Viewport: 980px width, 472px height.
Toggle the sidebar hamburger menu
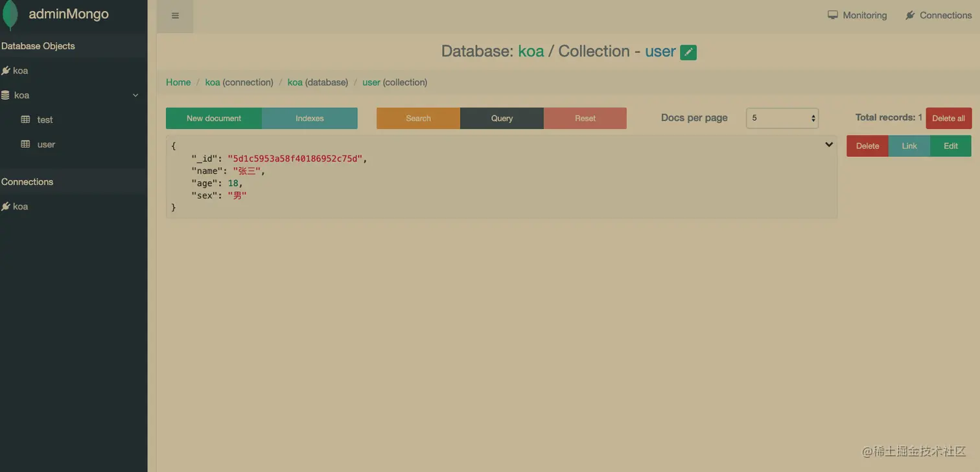click(175, 16)
